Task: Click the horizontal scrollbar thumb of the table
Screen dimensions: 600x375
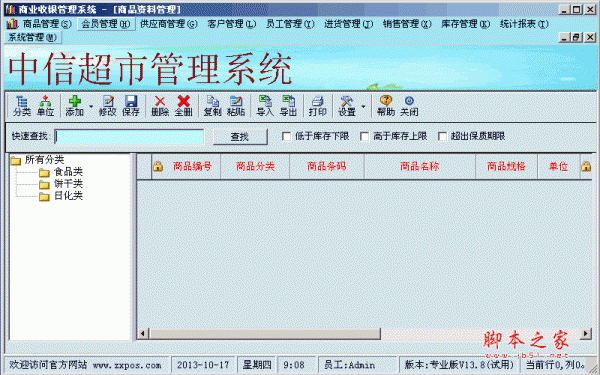Action: (x=264, y=334)
